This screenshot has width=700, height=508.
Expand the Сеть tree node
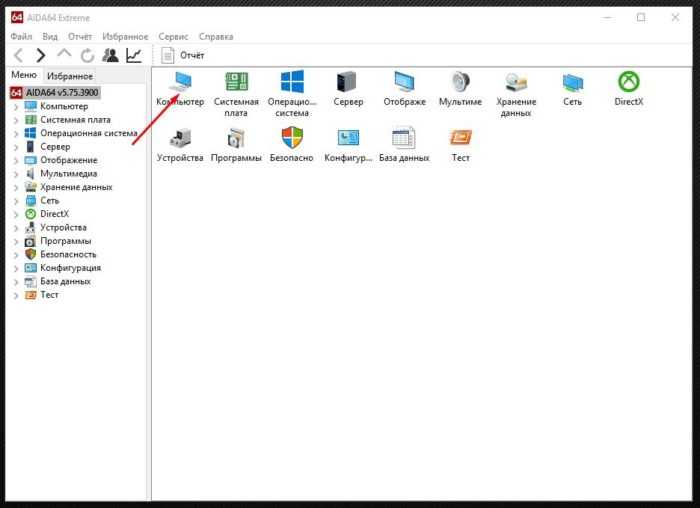pyautogui.click(x=16, y=201)
